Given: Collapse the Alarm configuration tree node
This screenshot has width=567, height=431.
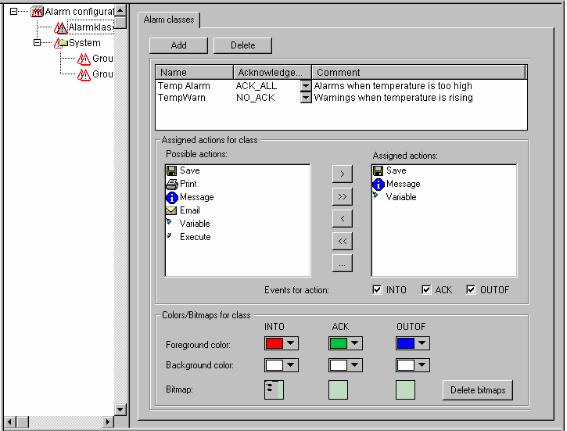Looking at the screenshot, I should click(13, 12).
